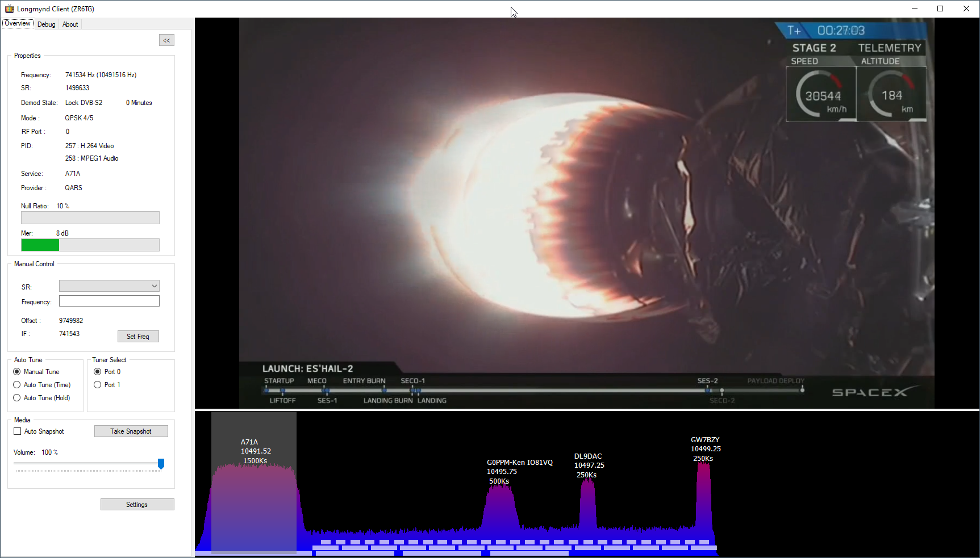Enable Auto Snapshot checkbox
The height and width of the screenshot is (558, 980).
click(18, 431)
